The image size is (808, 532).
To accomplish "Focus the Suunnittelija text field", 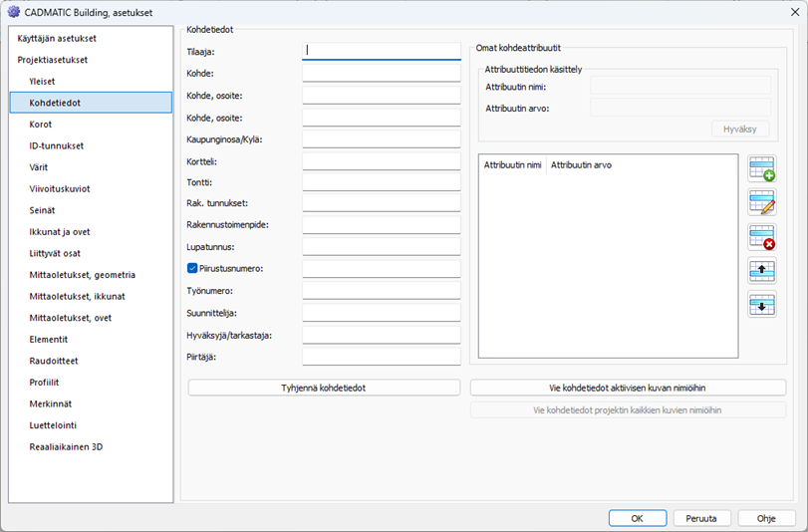I will [381, 313].
